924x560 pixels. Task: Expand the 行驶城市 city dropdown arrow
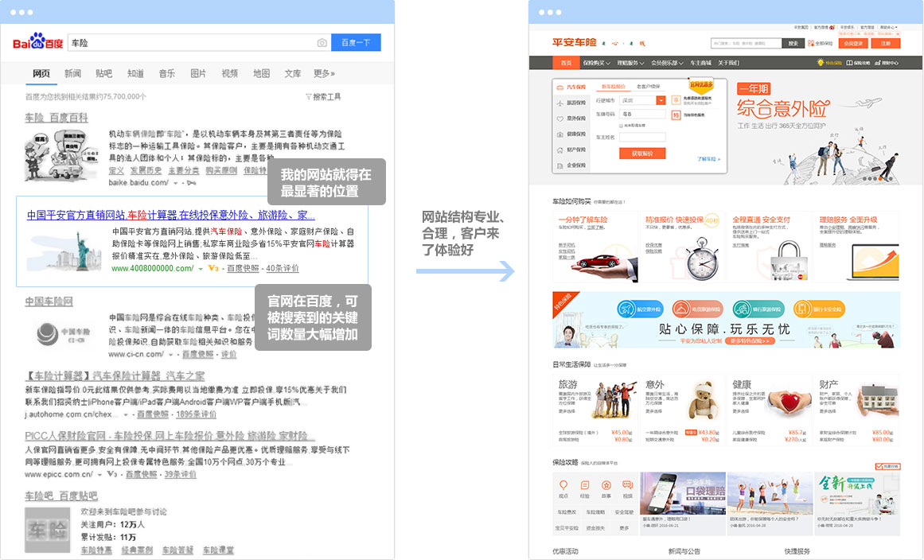click(661, 101)
